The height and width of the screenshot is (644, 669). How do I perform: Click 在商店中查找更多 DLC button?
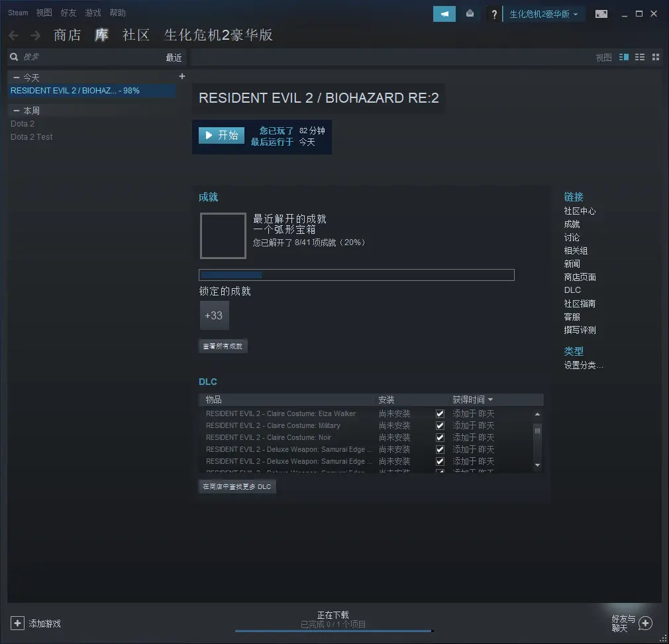coord(236,486)
